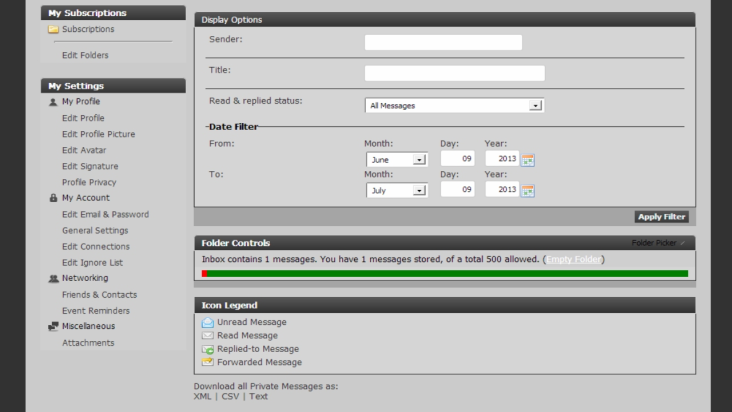The height and width of the screenshot is (412, 732).
Task: Open the Folder Picker expander
Action: click(658, 243)
